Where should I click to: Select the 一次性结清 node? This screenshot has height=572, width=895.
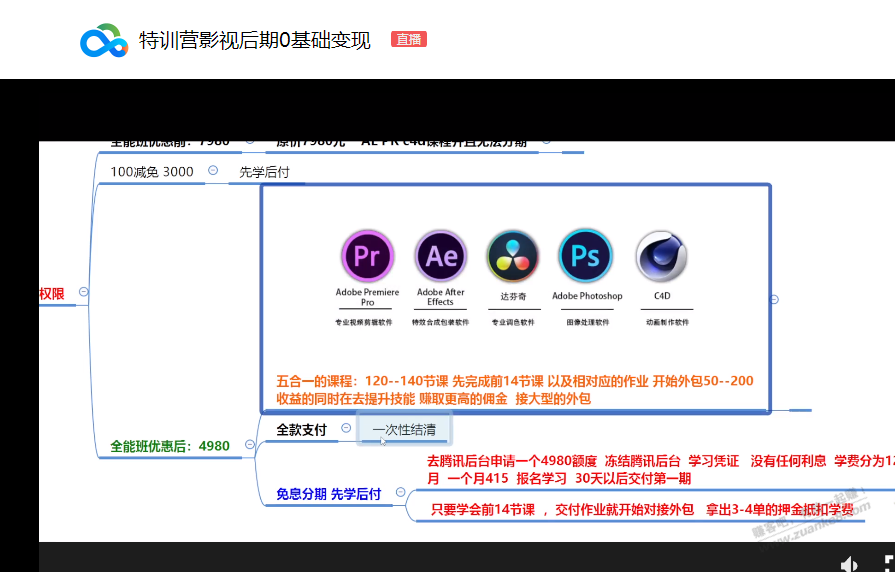pos(404,429)
